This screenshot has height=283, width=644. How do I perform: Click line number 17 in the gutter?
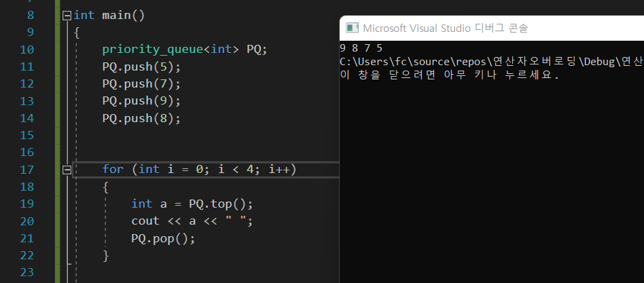tap(27, 170)
